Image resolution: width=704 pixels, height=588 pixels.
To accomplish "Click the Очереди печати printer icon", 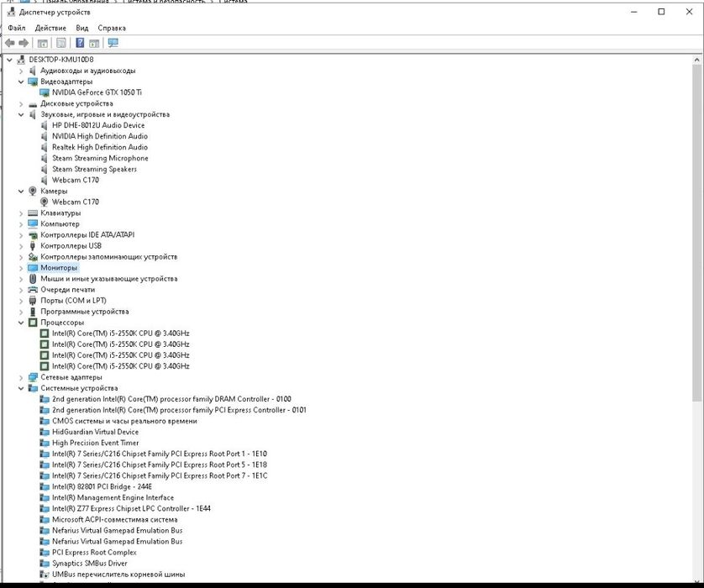I will (32, 290).
